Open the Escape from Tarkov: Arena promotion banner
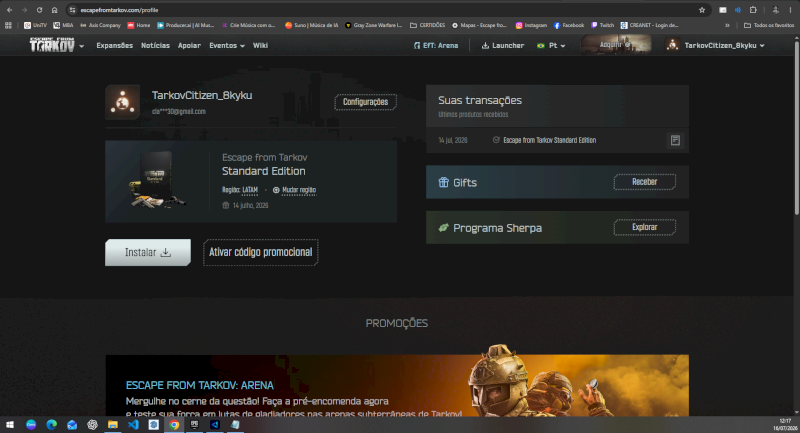The height and width of the screenshot is (433, 800). point(397,385)
